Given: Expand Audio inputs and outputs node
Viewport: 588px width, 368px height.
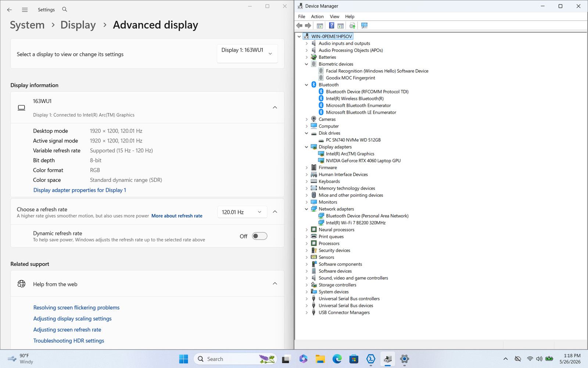Looking at the screenshot, I should [x=306, y=43].
